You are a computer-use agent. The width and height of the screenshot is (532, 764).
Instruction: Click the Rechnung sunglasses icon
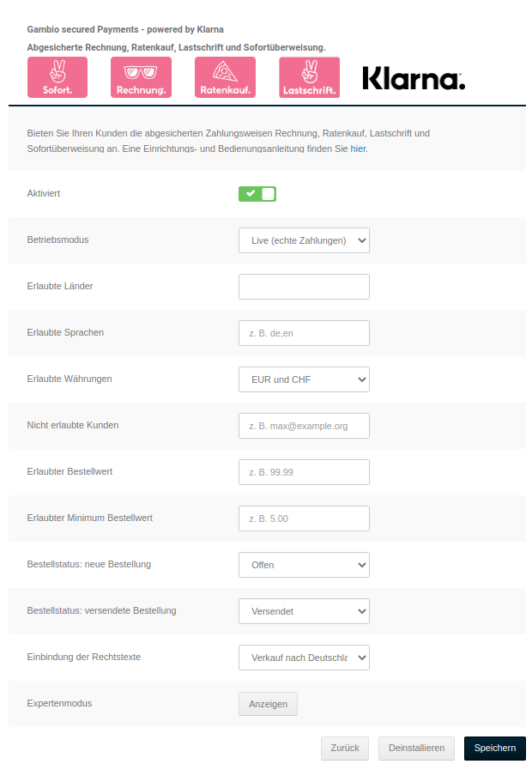141,77
